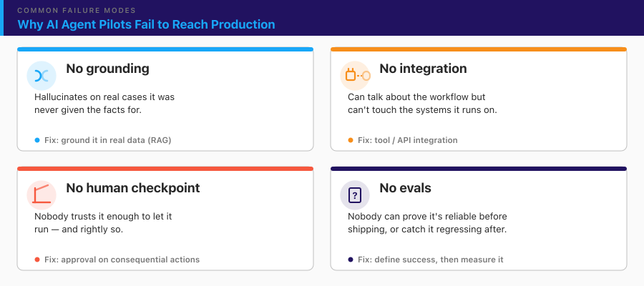This screenshot has width=644, height=286.
Task: Click 'Fix: define success, then measure it'
Action: coord(431,260)
